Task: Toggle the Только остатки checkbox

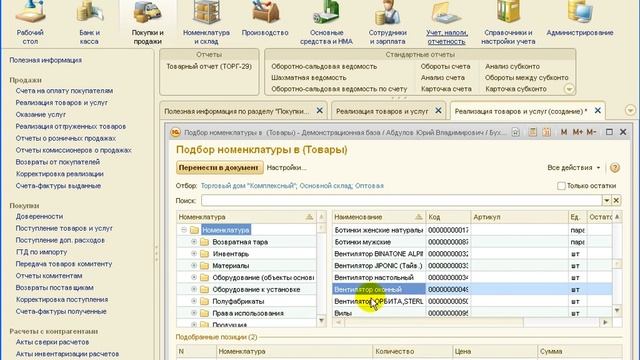Action: [x=561, y=186]
